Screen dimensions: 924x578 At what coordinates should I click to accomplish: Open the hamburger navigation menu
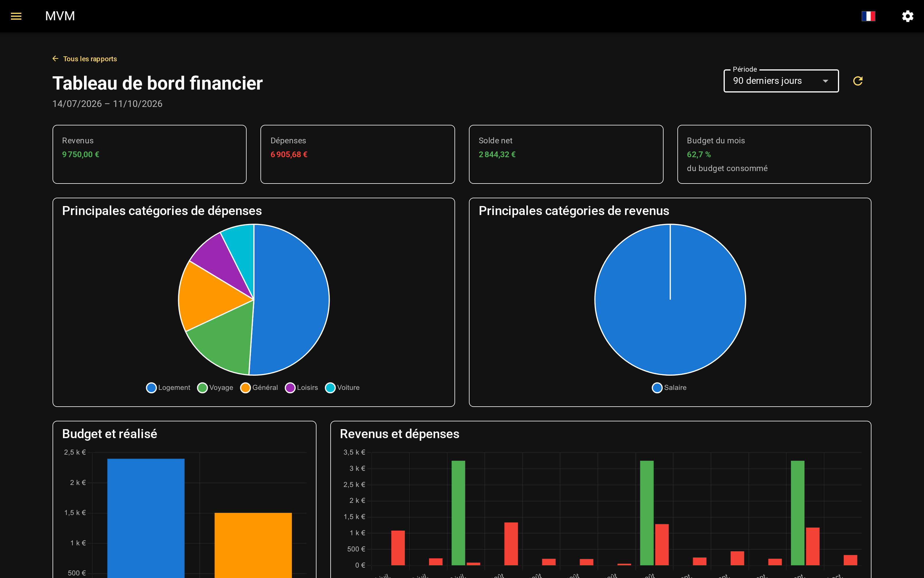tap(16, 16)
